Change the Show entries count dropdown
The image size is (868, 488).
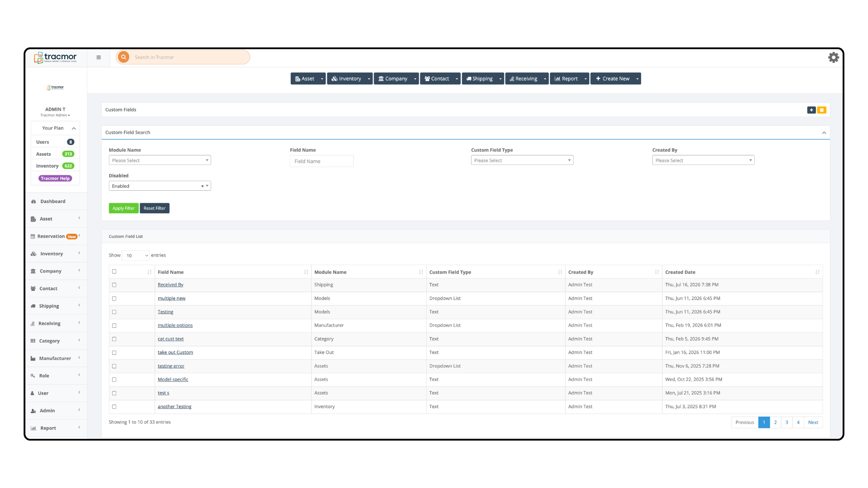pyautogui.click(x=136, y=256)
